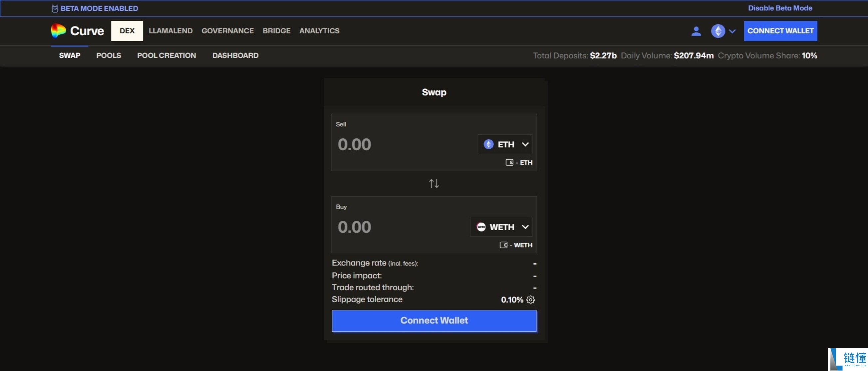This screenshot has height=371, width=868.
Task: Click the Daily Volume $207.94m value
Action: point(694,56)
